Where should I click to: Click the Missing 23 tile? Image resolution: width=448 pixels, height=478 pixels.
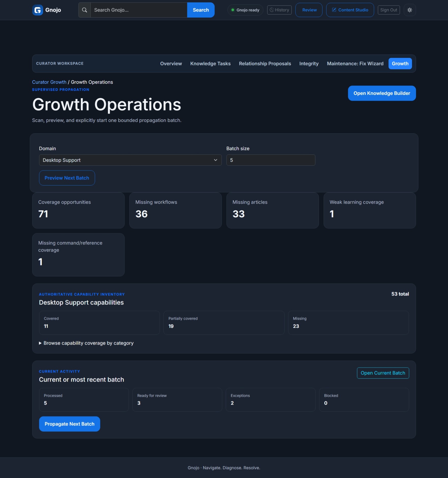pos(348,323)
